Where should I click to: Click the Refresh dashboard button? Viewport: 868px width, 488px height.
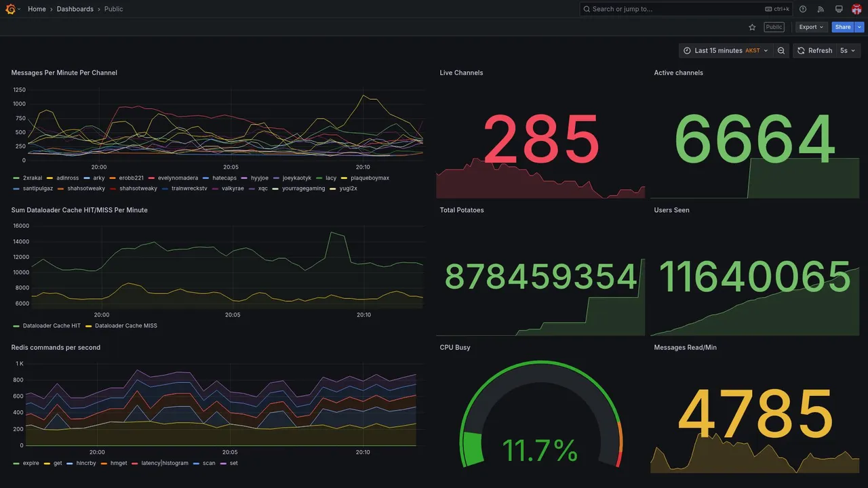(x=814, y=51)
